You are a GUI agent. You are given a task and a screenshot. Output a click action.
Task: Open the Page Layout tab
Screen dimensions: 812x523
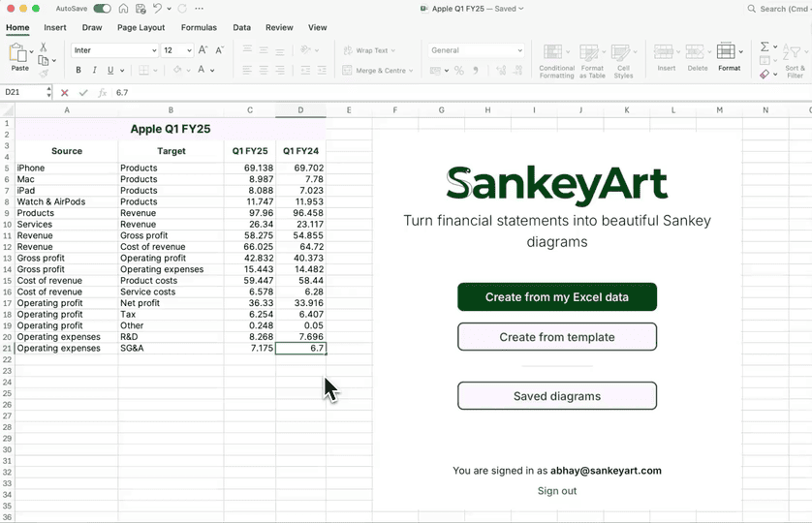pyautogui.click(x=141, y=28)
